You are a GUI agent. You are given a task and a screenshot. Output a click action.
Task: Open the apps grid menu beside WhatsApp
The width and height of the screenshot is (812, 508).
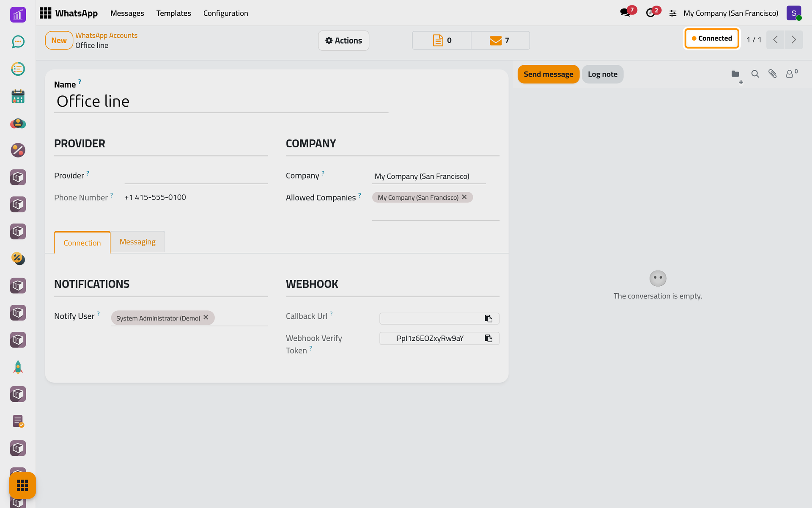[x=45, y=13]
